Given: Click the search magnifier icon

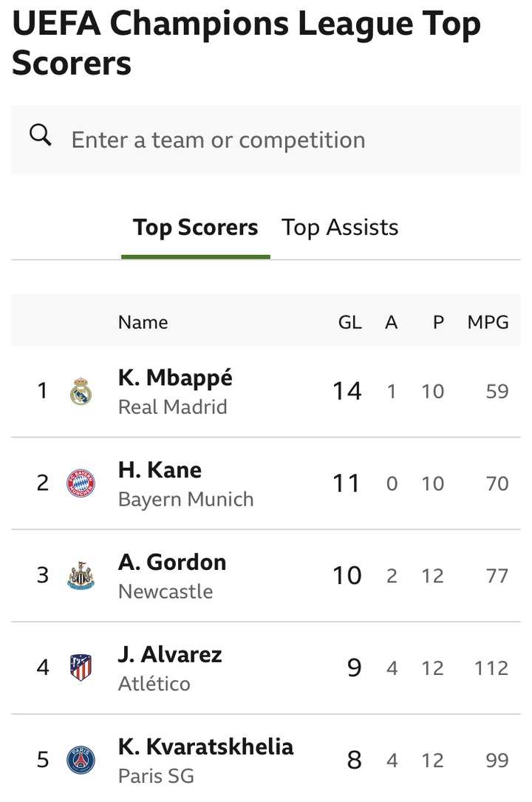Looking at the screenshot, I should point(41,136).
